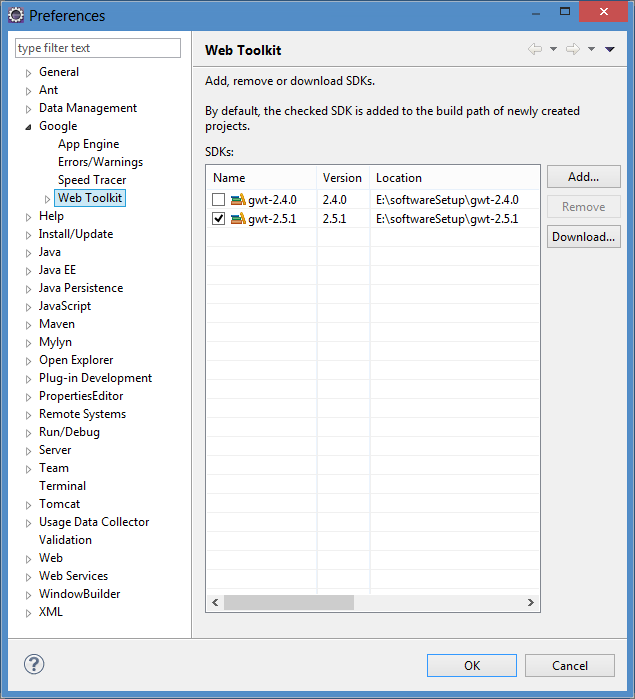Open back history dropdown arrow
Screen dimensions: 635x699
tap(553, 49)
